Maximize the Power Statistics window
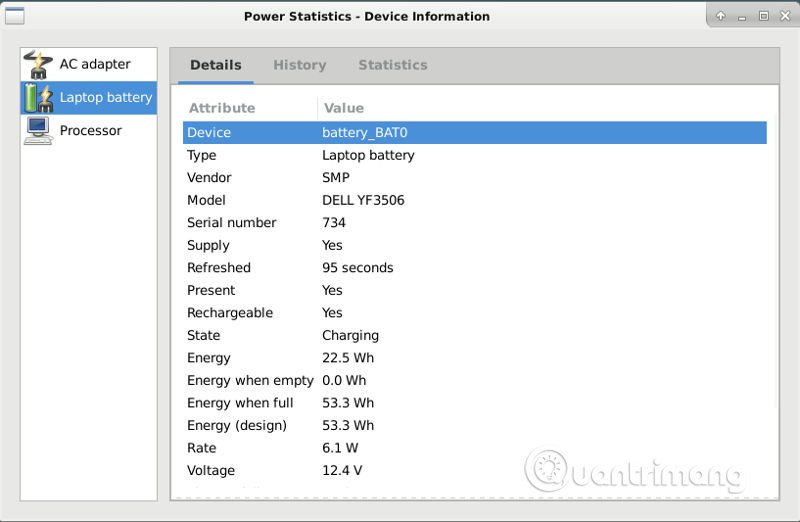 click(x=764, y=16)
